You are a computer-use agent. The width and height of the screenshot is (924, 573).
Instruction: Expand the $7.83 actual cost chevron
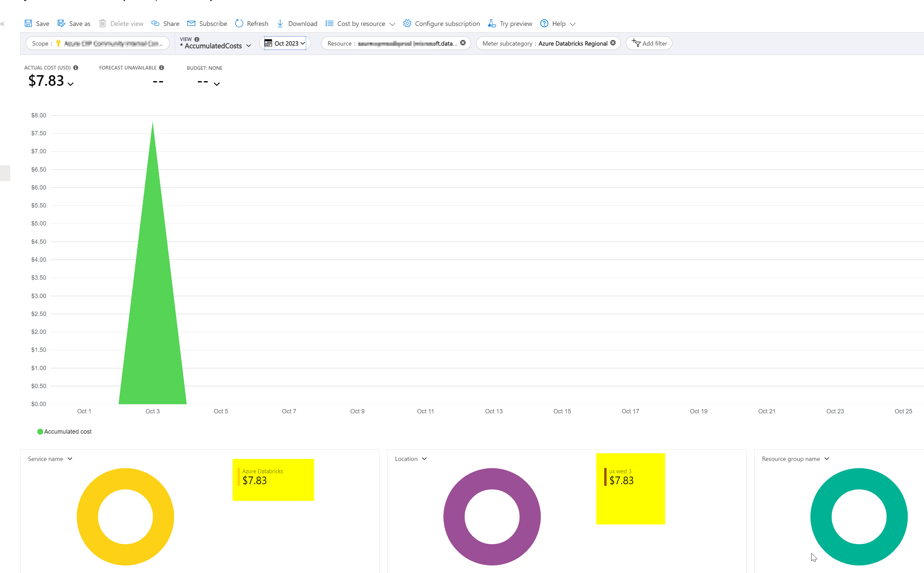coord(71,84)
